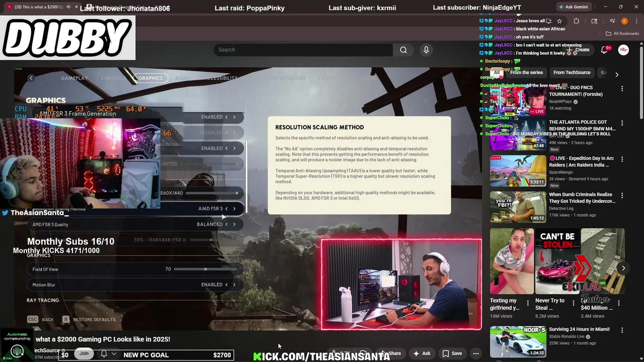Open options for Atlanta Police BMW video
Image resolution: width=644 pixels, height=362 pixels.
(x=622, y=123)
